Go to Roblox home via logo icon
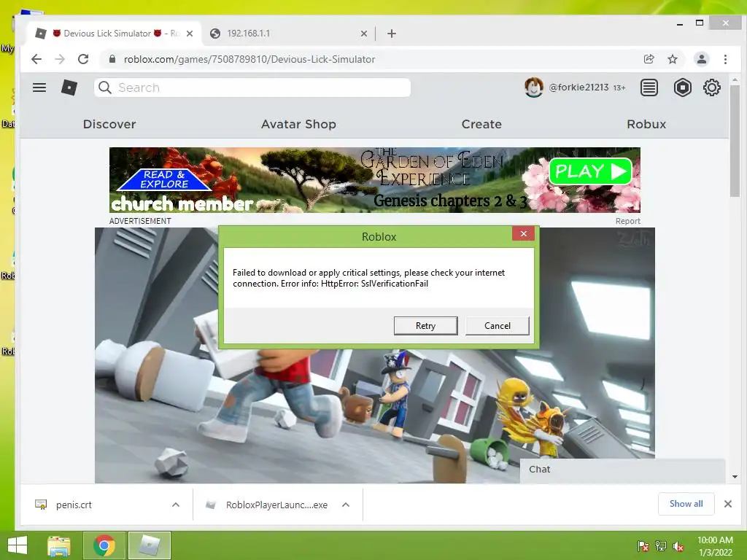This screenshot has width=747, height=560. 69,87
